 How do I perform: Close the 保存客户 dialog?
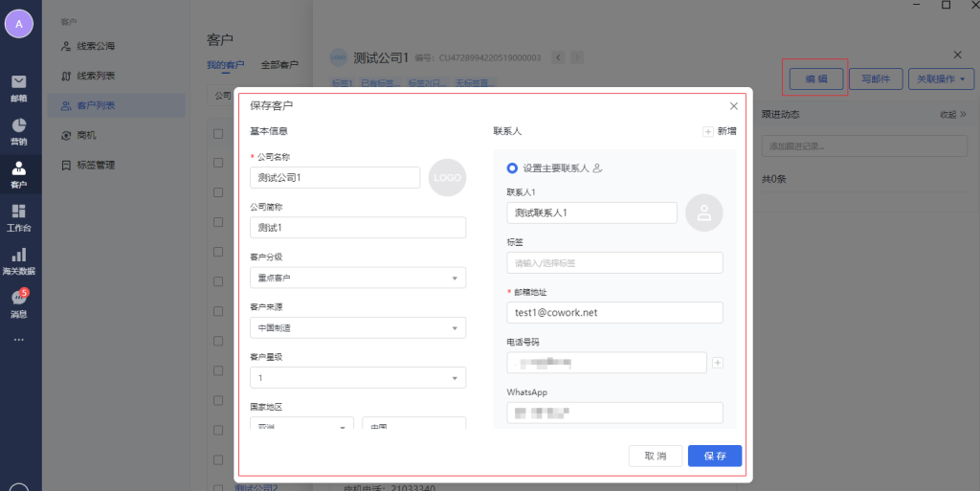pyautogui.click(x=734, y=105)
